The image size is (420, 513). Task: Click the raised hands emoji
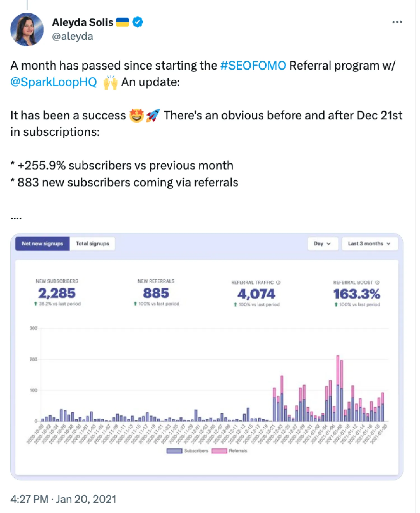click(x=110, y=82)
